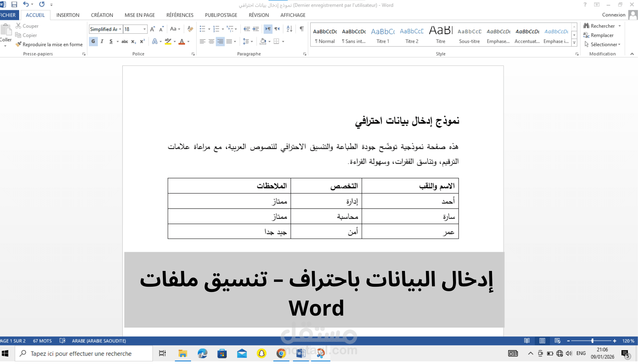The image size is (638, 364).
Task: Expand numbered list options arrow
Action: pos(223,29)
